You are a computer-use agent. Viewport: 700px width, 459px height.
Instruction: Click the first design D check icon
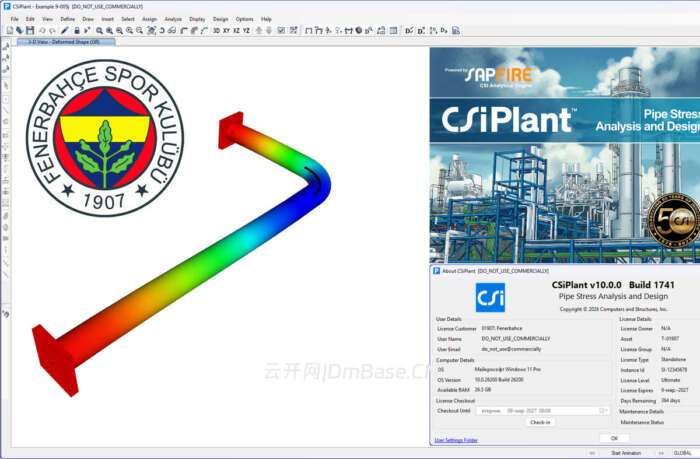(408, 30)
